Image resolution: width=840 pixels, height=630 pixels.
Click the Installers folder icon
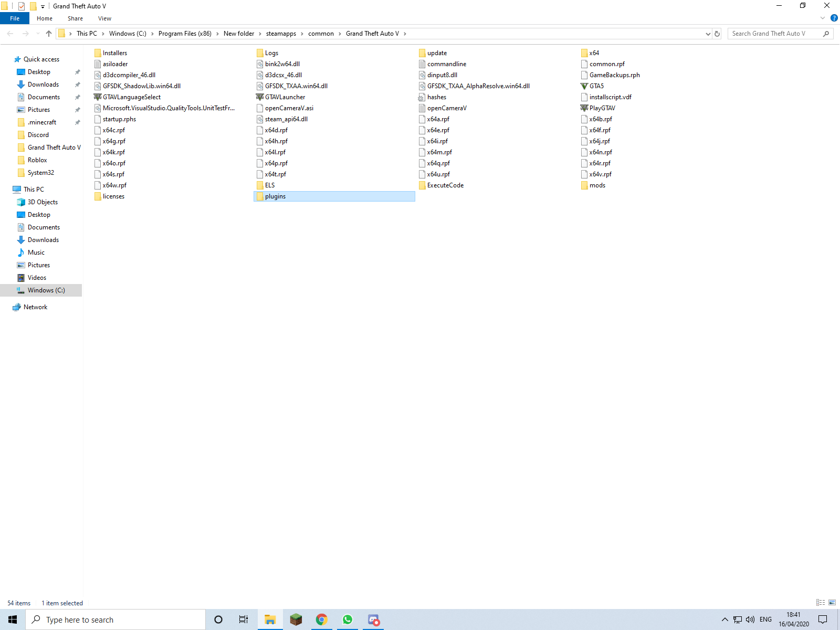point(98,53)
